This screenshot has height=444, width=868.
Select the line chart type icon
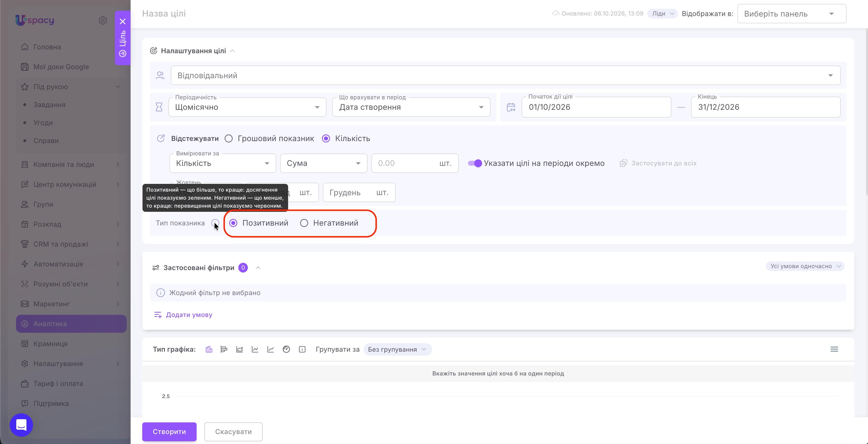(255, 349)
